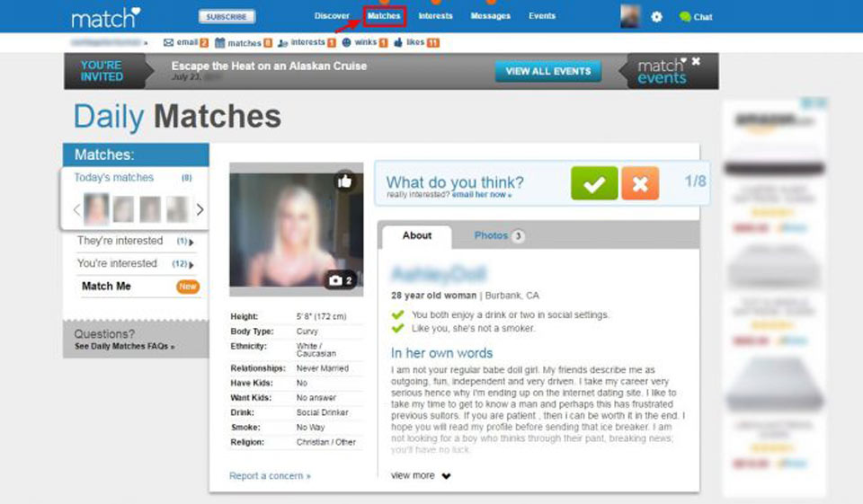Click the interests people icon
This screenshot has width=863, height=504.
pos(283,43)
